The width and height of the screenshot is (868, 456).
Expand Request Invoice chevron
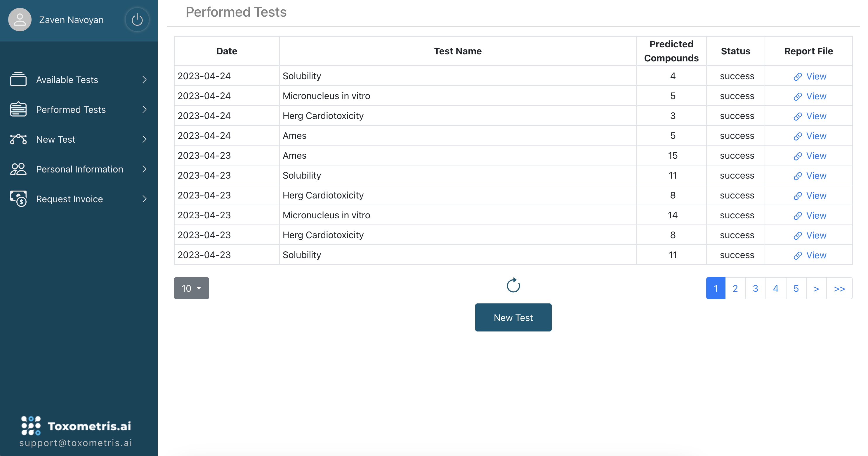coord(145,199)
